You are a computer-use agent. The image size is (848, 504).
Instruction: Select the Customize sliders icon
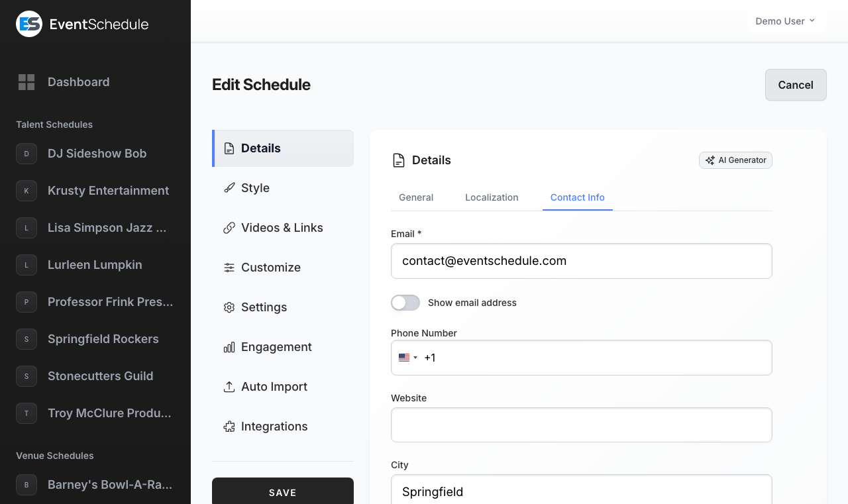click(229, 268)
